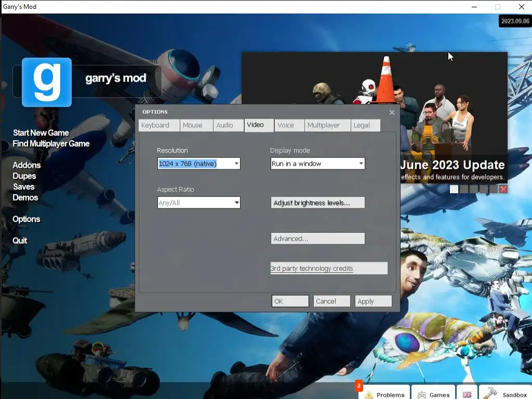Screen dimensions: 532x399
Task: Select the fifth news slide indicator
Action: (x=494, y=189)
